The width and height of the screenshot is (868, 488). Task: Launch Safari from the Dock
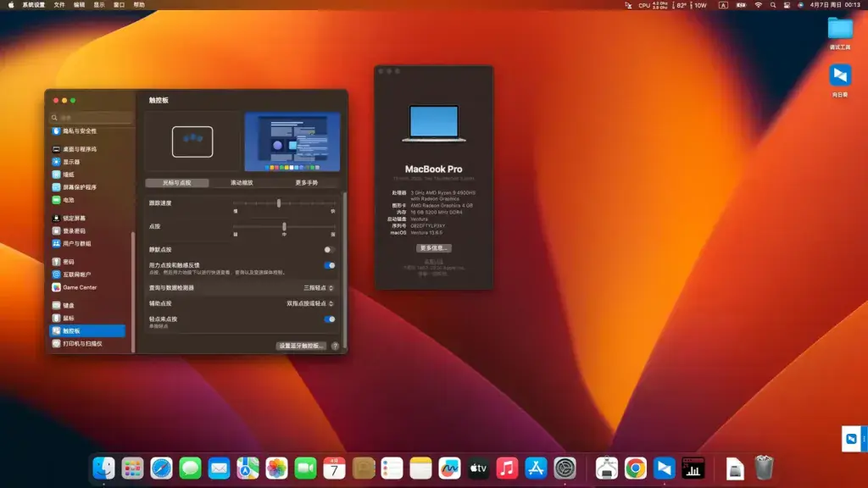coord(161,469)
